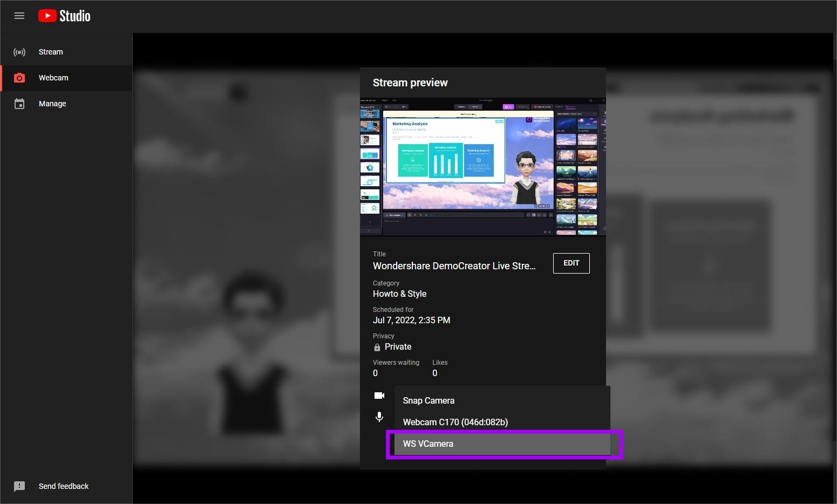The width and height of the screenshot is (837, 504).
Task: Click the 'Private' privacy text
Action: point(398,346)
